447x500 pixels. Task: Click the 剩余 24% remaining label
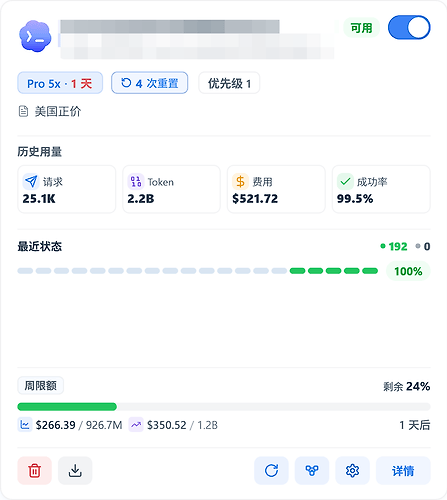pyautogui.click(x=407, y=386)
